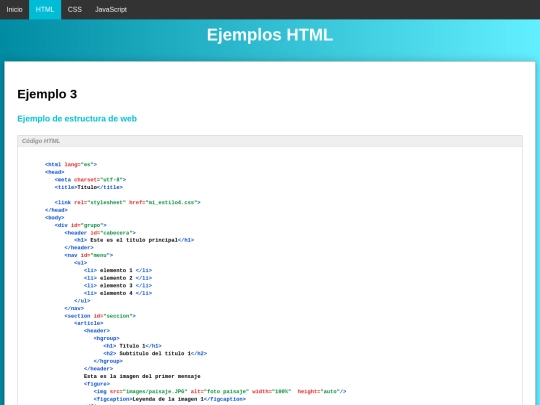The image size is (540, 405).
Task: Open the Inicio navigation item
Action: pos(14,9)
